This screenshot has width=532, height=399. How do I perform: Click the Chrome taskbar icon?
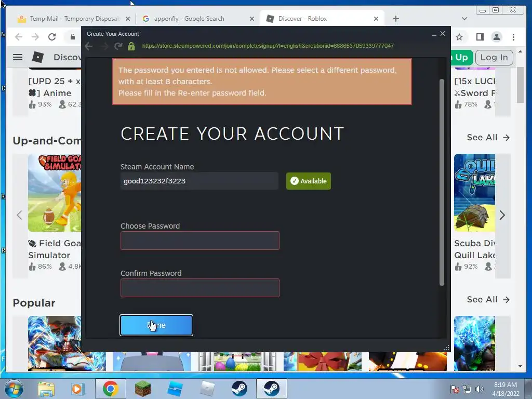point(110,389)
